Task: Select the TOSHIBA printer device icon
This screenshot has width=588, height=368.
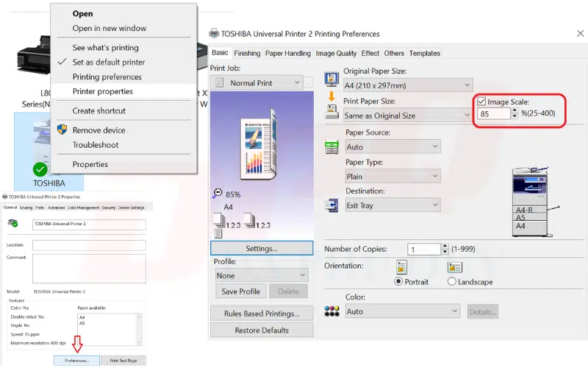Action: click(x=49, y=152)
